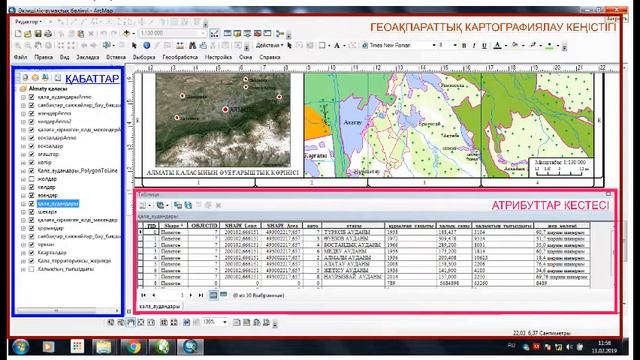This screenshot has width=640, height=360.
Task: Open the Times New Roman font dropdown
Action: [434, 45]
